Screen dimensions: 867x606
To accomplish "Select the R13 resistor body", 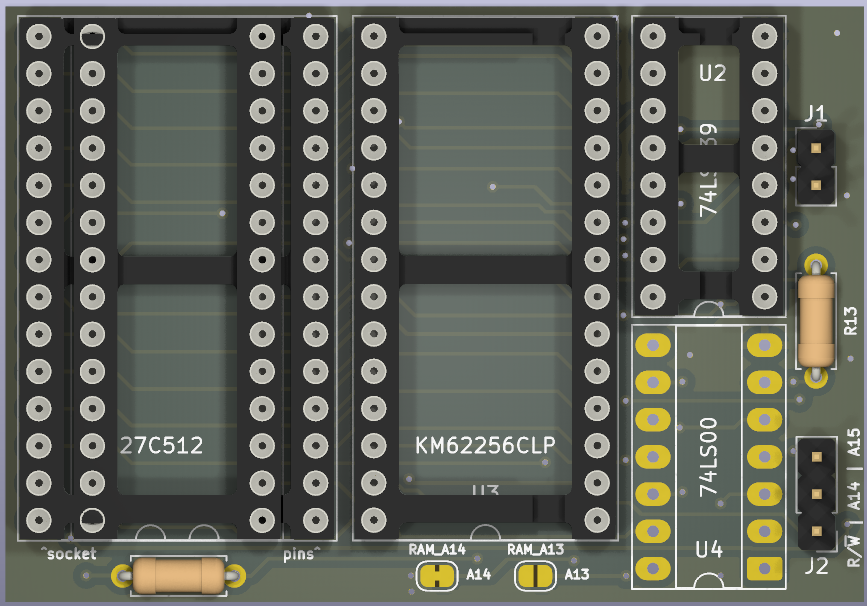I will pyautogui.click(x=816, y=321).
